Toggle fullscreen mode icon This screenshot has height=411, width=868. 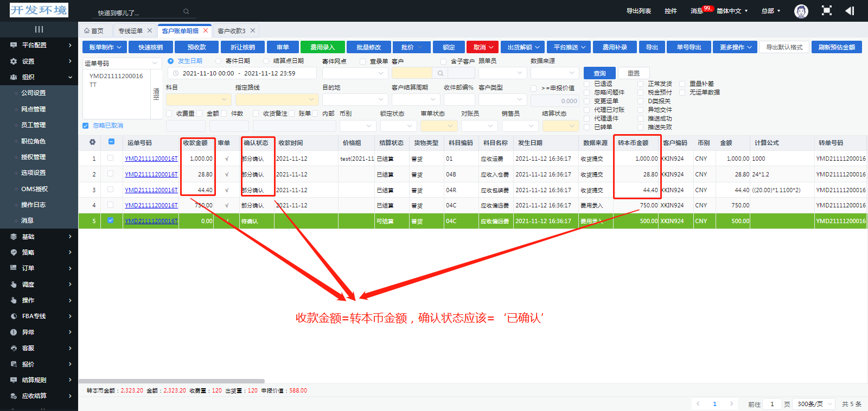[x=827, y=11]
